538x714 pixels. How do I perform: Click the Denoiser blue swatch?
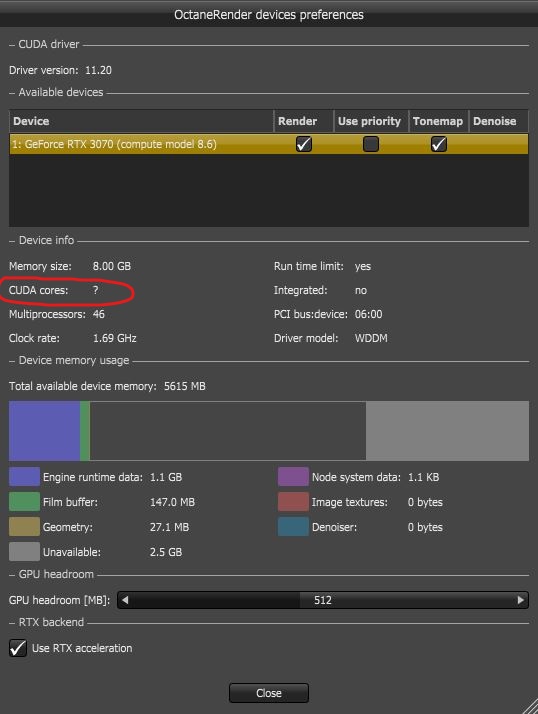point(293,527)
